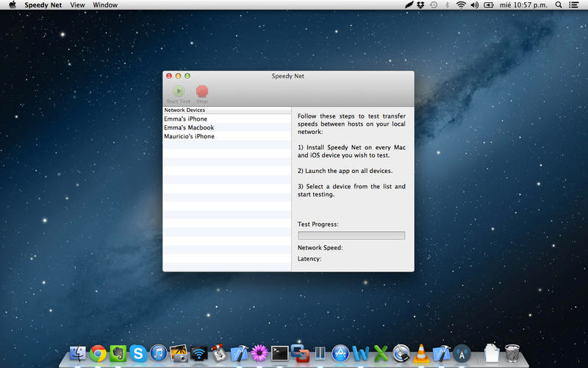The height and width of the screenshot is (368, 588).
Task: Zoom the Speedy Net window with green button
Action: point(187,76)
